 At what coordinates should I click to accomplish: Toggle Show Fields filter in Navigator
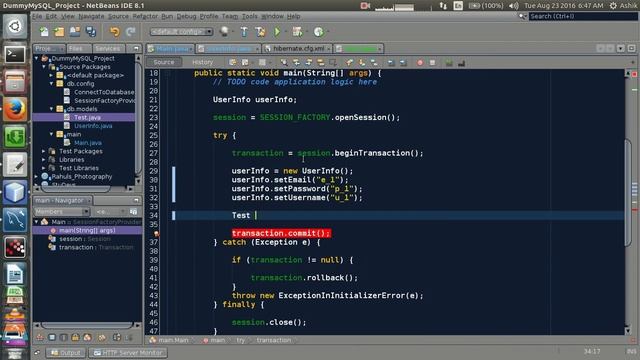coord(52,338)
